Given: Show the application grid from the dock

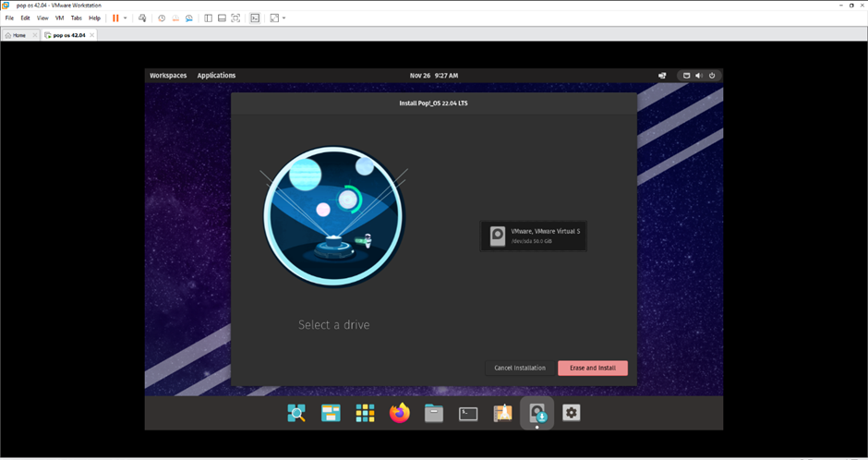Looking at the screenshot, I should click(x=365, y=413).
